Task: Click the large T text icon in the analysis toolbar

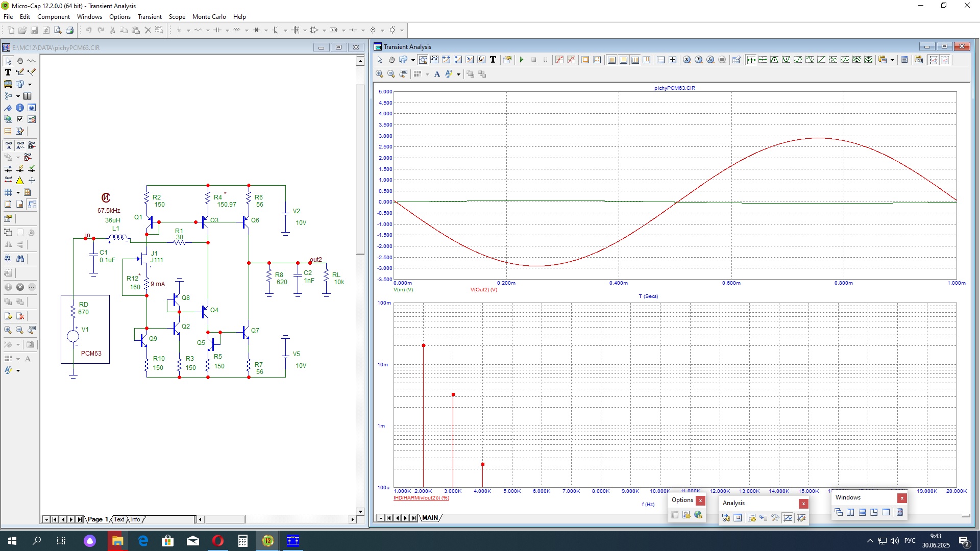Action: [493, 60]
